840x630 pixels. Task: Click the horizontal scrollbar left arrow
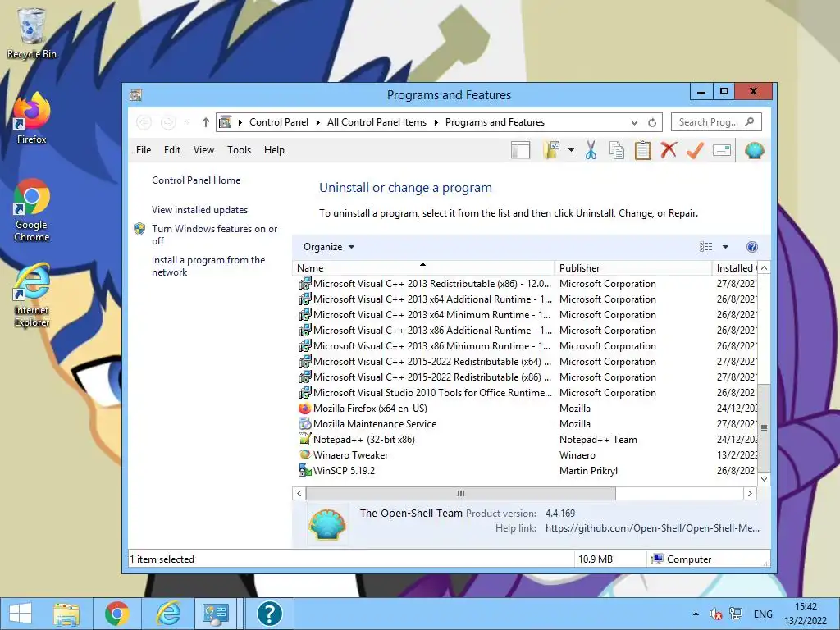[x=299, y=493]
